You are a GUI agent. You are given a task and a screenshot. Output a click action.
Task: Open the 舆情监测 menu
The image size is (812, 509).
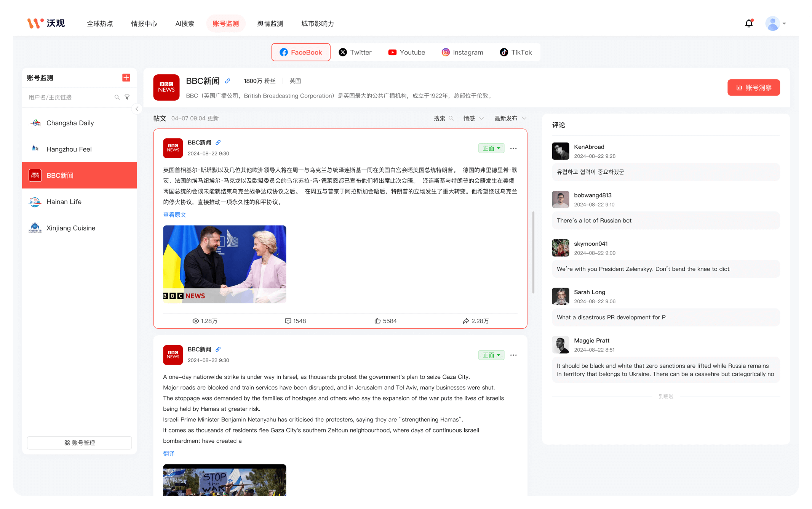(270, 24)
